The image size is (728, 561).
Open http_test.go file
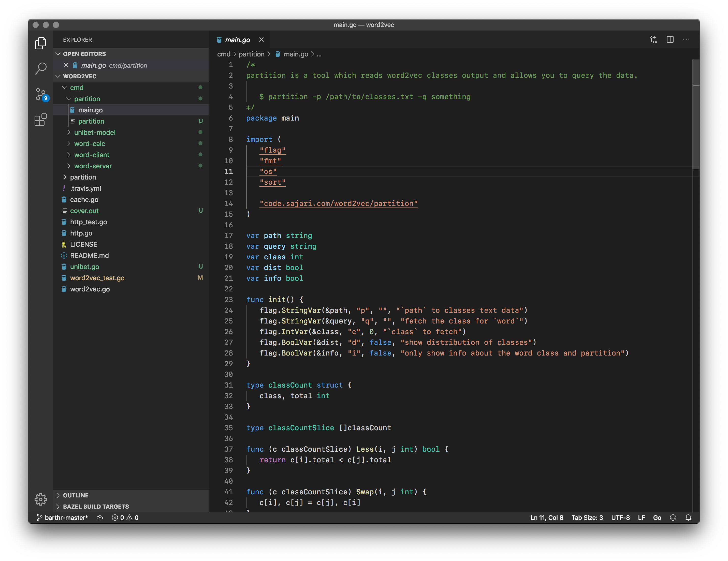tap(131, 222)
